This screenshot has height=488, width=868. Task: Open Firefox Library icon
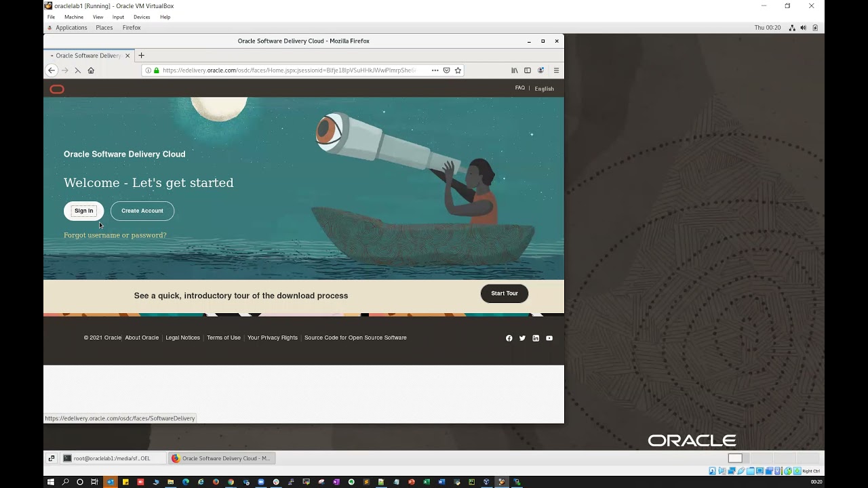tap(515, 70)
